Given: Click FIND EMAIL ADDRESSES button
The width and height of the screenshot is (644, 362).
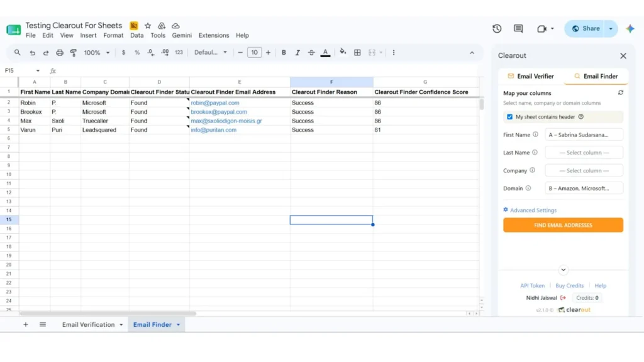Looking at the screenshot, I should coord(563,225).
